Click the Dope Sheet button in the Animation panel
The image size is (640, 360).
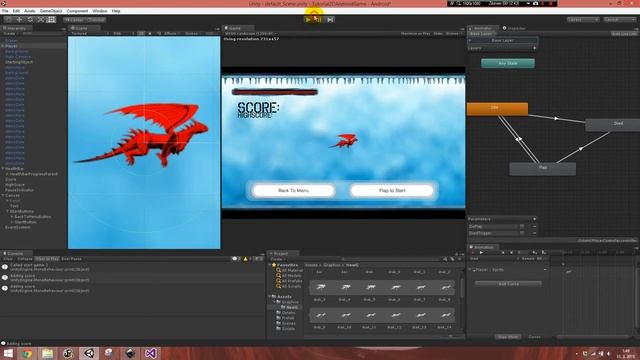(x=508, y=337)
